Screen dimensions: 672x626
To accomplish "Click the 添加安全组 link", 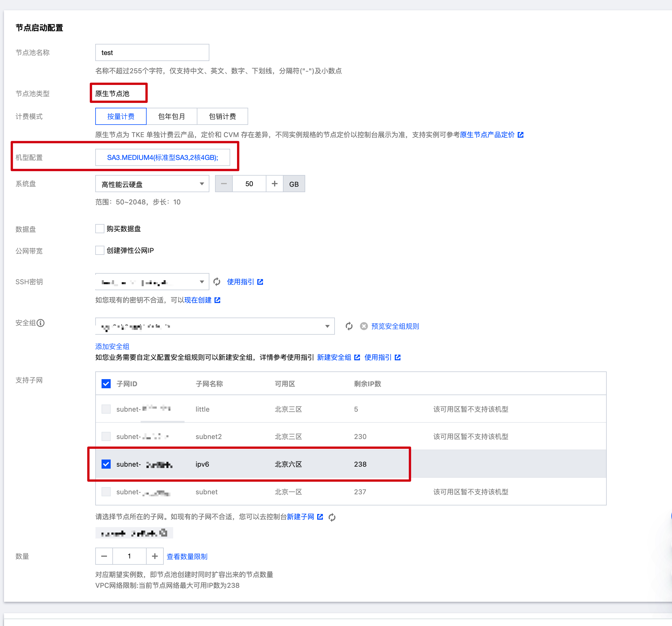I will point(112,346).
